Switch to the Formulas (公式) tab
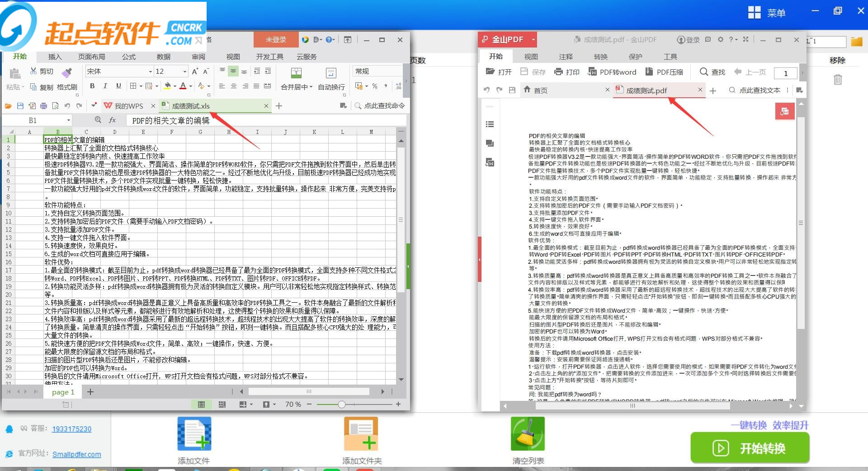The width and height of the screenshot is (868, 471). point(129,57)
